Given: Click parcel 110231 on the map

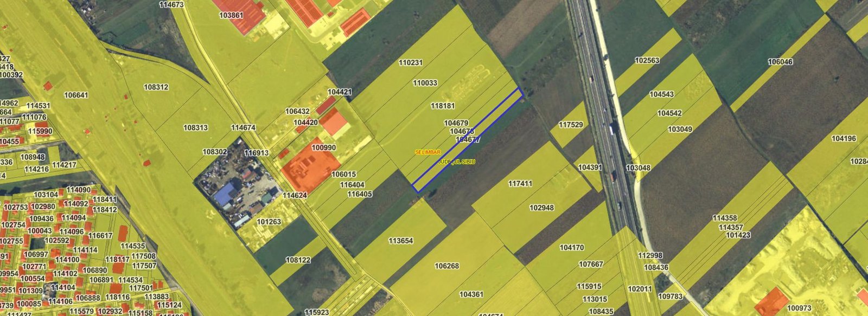Looking at the screenshot, I should tap(410, 63).
